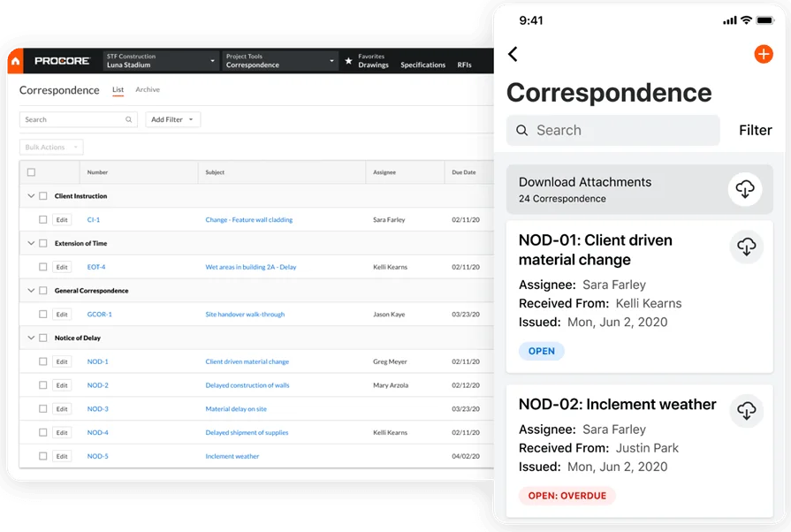This screenshot has height=532, width=791.
Task: Click Edit on the GCOR-1 row
Action: (61, 314)
